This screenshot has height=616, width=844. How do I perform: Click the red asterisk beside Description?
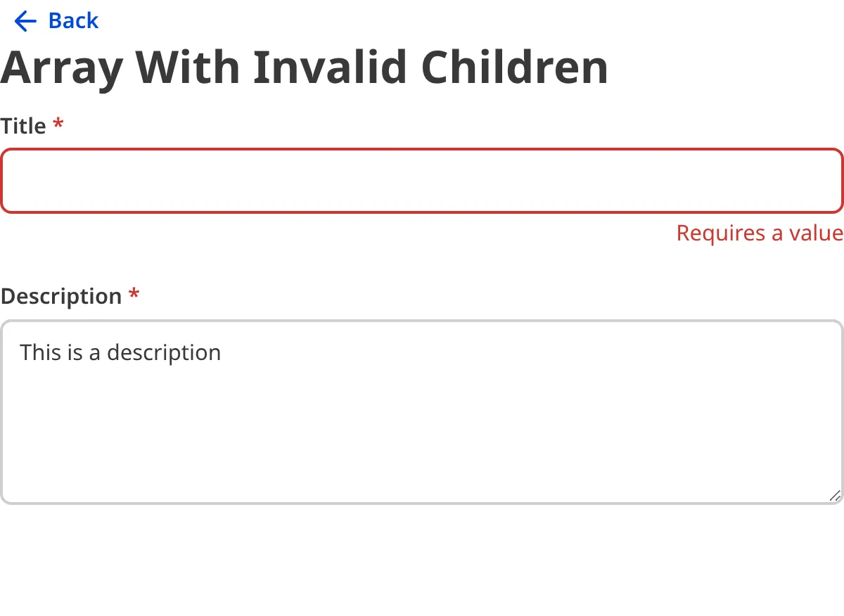tap(134, 295)
